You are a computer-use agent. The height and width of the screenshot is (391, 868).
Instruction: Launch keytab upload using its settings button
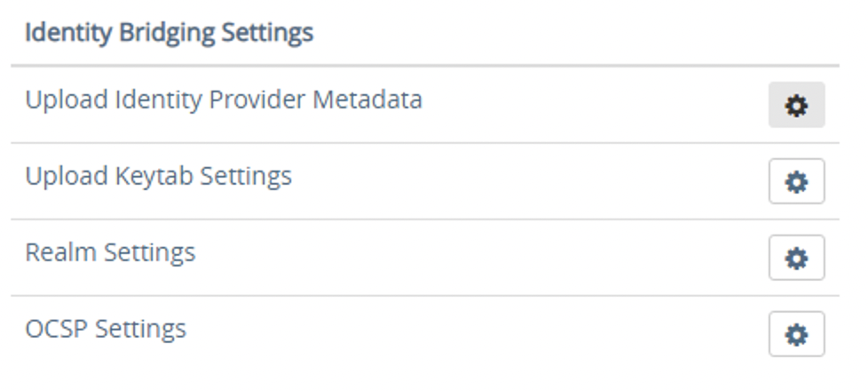[796, 181]
